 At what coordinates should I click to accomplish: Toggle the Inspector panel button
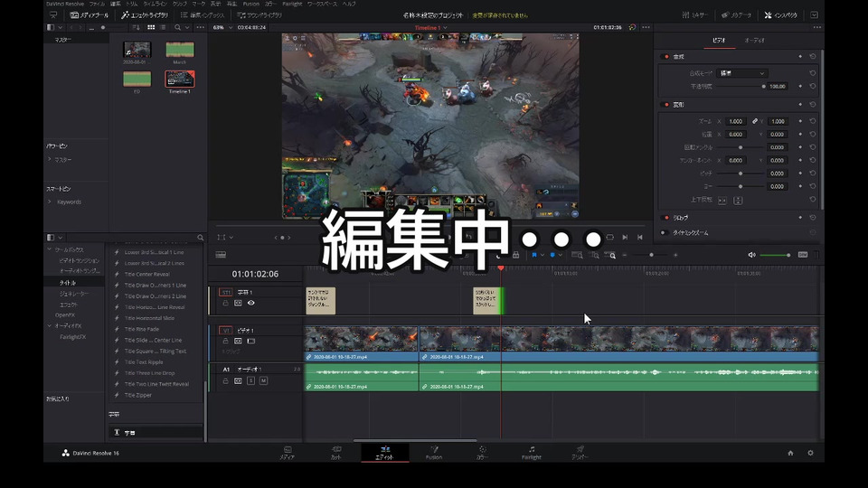[x=780, y=15]
